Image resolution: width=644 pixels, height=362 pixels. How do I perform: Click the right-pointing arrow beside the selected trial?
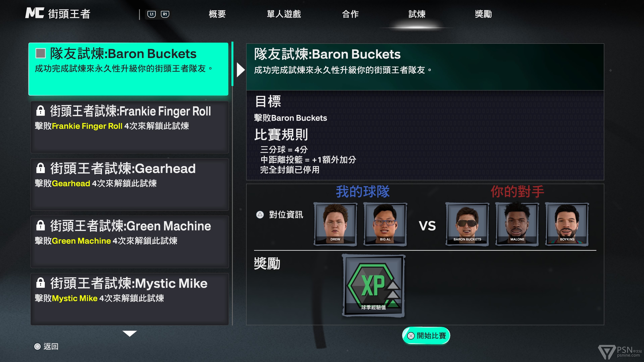(240, 70)
